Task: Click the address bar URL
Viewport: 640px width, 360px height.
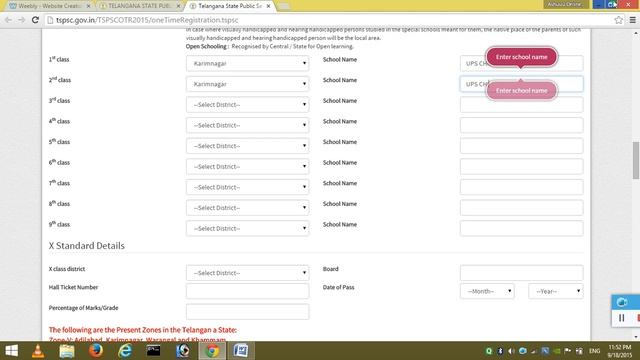Action: (x=147, y=20)
